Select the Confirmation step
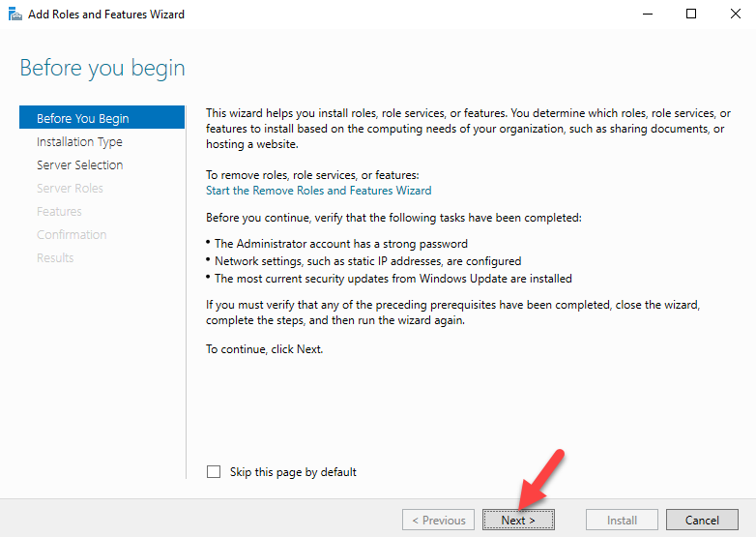 tap(72, 234)
